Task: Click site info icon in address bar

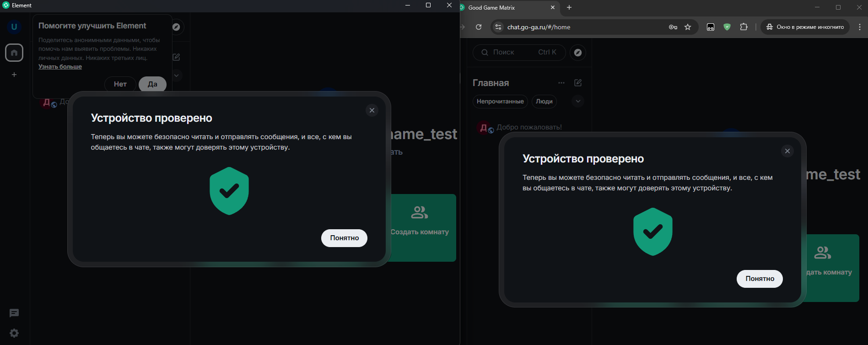Action: [x=498, y=27]
